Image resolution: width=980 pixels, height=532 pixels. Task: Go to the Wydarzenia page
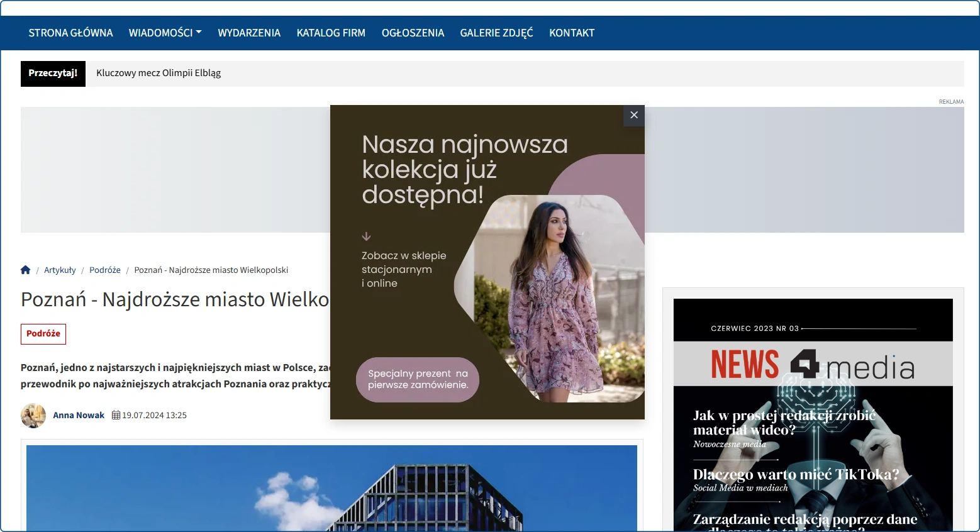pos(249,33)
